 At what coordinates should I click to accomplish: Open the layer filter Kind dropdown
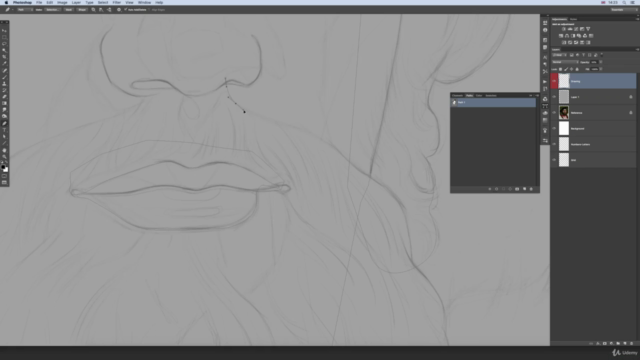[559, 55]
